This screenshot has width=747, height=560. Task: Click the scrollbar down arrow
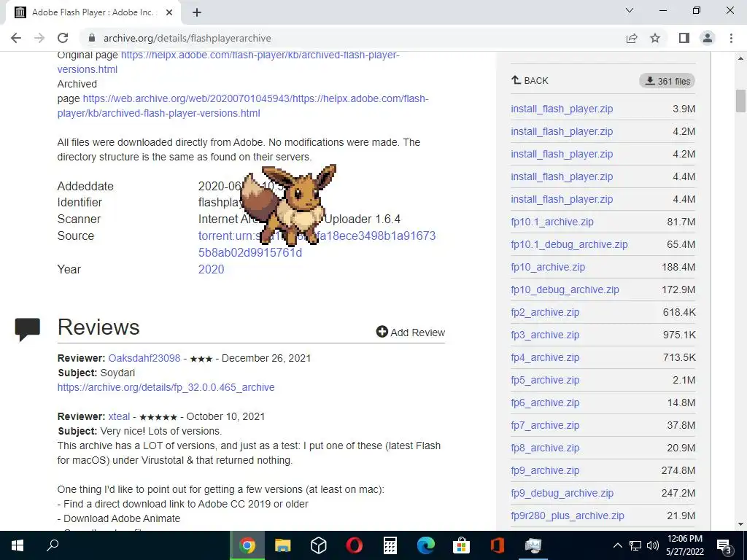coord(740,524)
